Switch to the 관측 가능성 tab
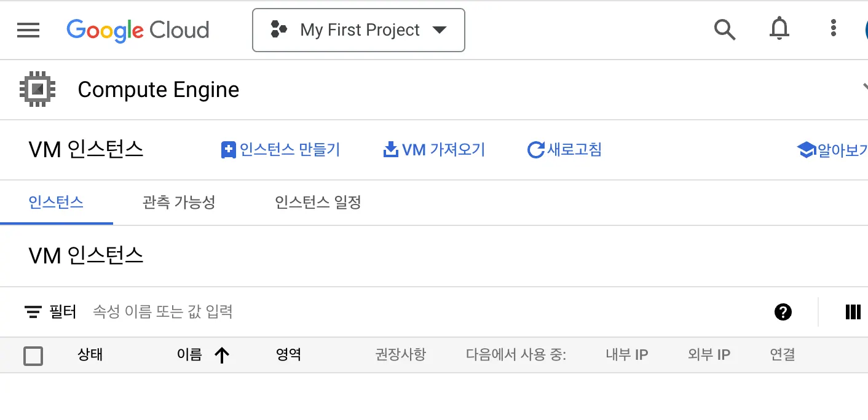Viewport: 868px width, 420px height. coord(179,202)
